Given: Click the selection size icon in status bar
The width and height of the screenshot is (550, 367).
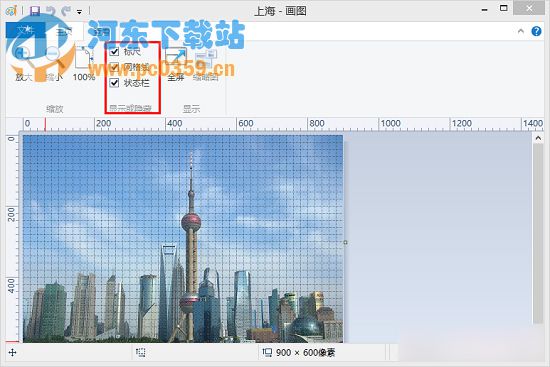Looking at the screenshot, I should (x=141, y=353).
